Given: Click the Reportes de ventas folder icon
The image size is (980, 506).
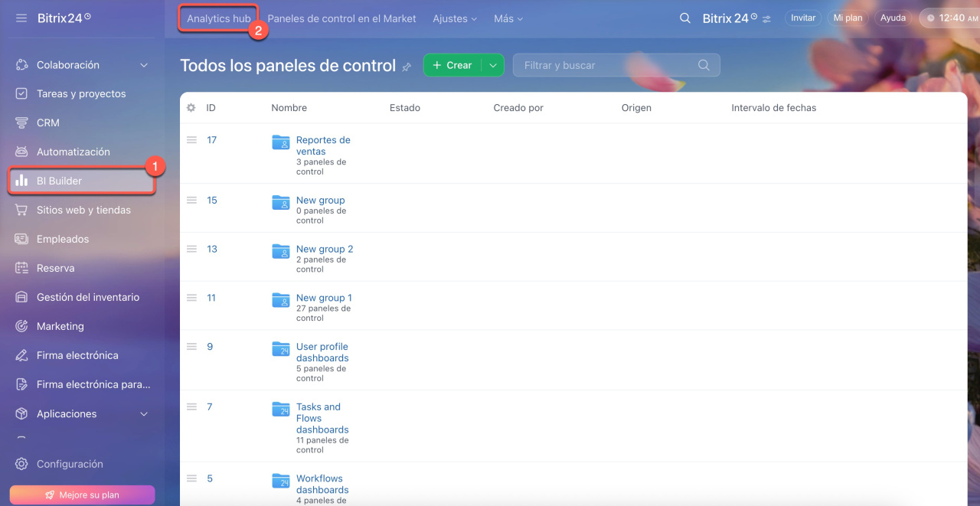Looking at the screenshot, I should pyautogui.click(x=281, y=142).
